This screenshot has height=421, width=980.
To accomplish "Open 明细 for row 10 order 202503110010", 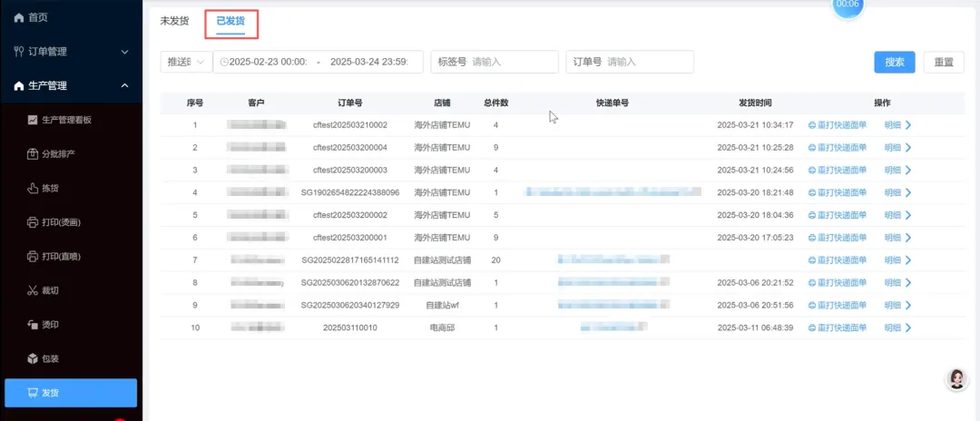I will tap(897, 328).
